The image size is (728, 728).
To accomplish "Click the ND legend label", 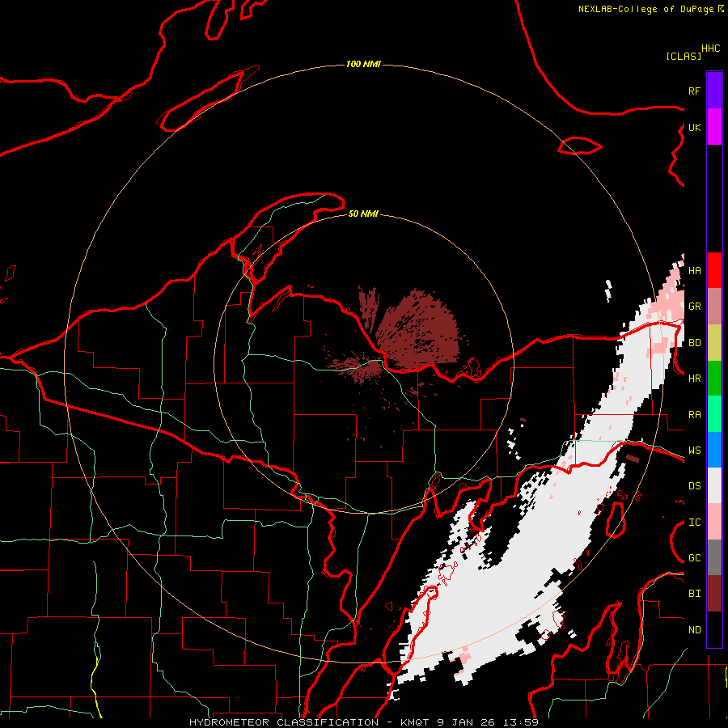I will 694,630.
